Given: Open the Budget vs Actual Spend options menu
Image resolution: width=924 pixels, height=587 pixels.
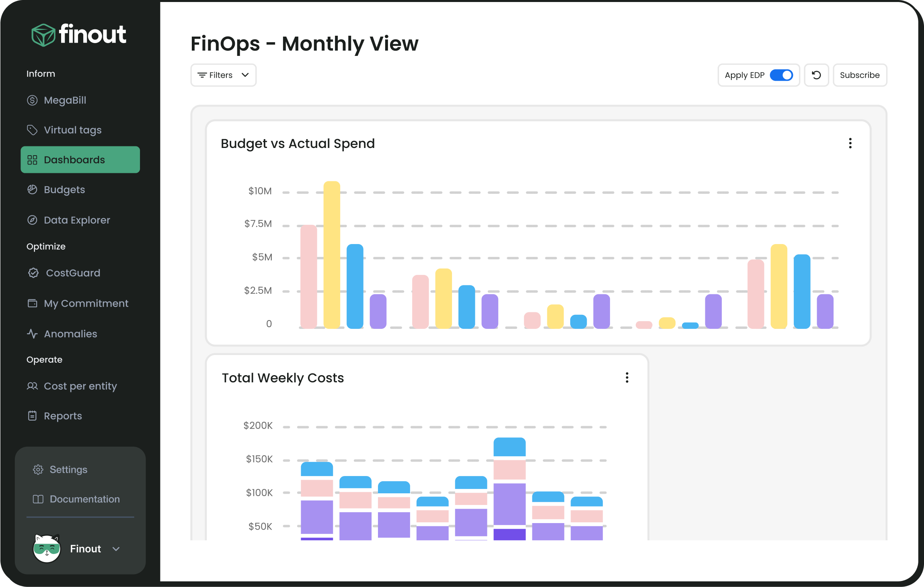Looking at the screenshot, I should (850, 143).
